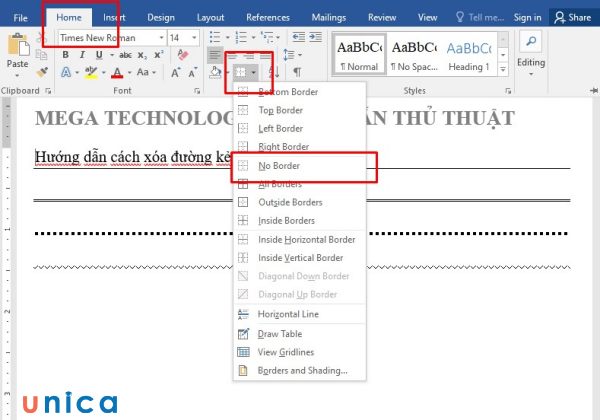
Task: Open the File tab
Action: coord(20,18)
